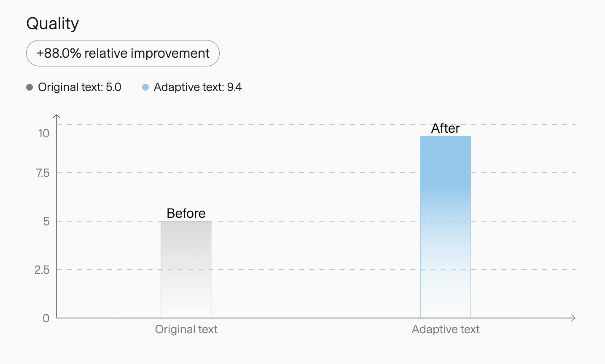Click the Adaptive text x-axis label

(x=446, y=329)
